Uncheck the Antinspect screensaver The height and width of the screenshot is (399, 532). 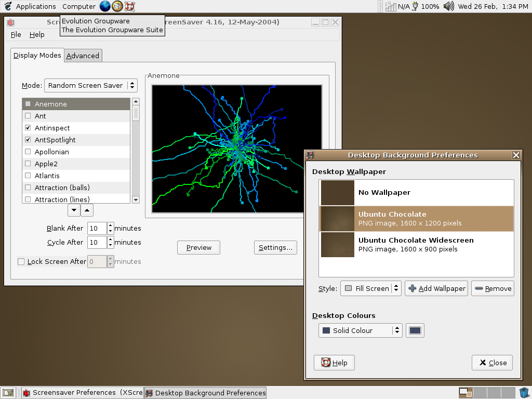pos(28,128)
